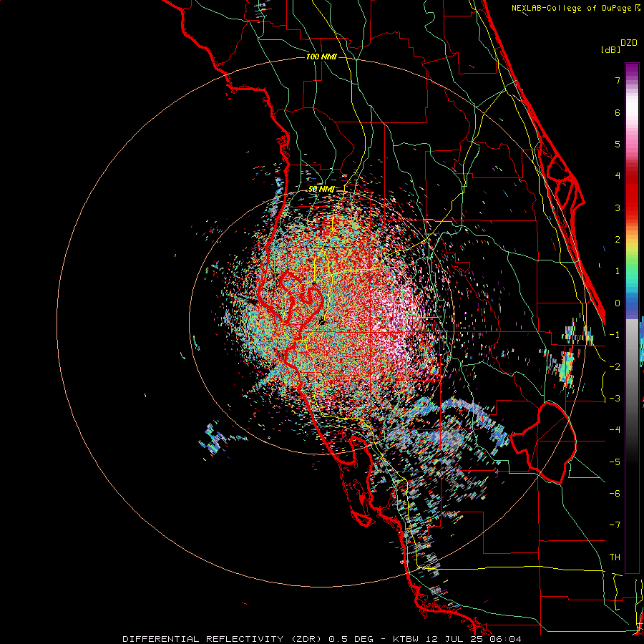
Task: Click the 2 value on color scale
Action: (618, 240)
